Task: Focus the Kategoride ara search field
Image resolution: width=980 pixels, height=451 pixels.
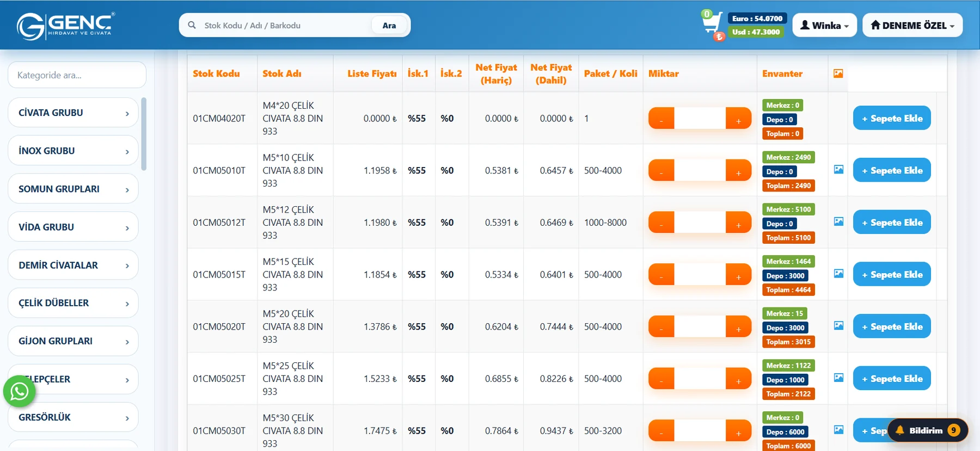Action: pos(77,75)
